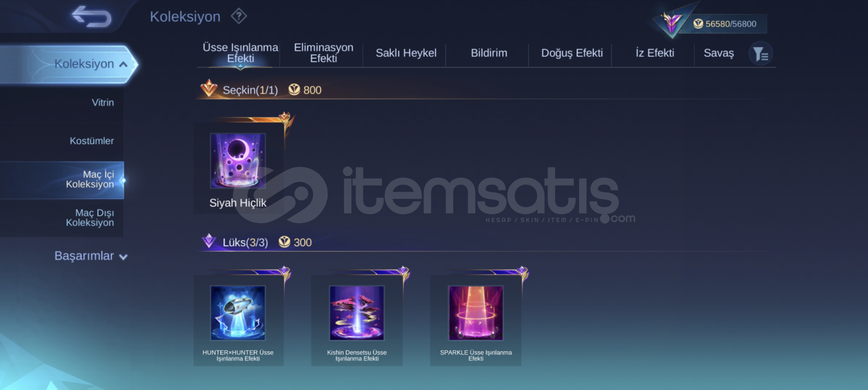This screenshot has height=390, width=868.
Task: Go back using the return arrow
Action: pyautogui.click(x=91, y=17)
